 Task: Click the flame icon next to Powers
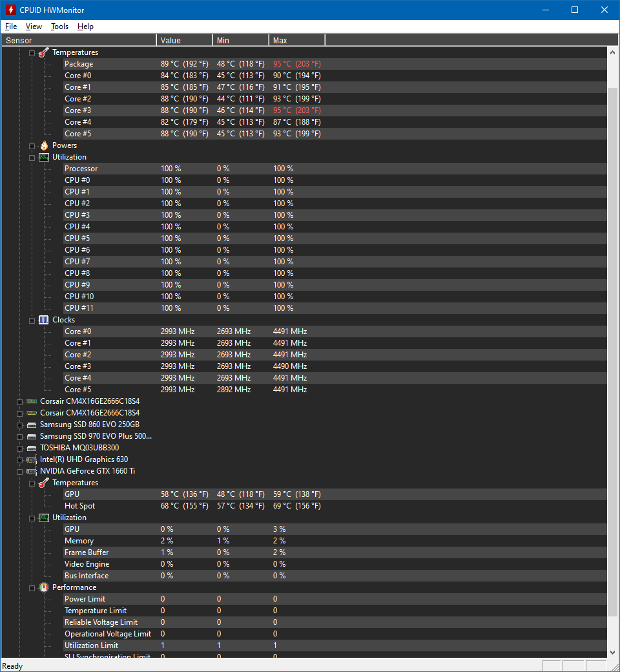(44, 145)
